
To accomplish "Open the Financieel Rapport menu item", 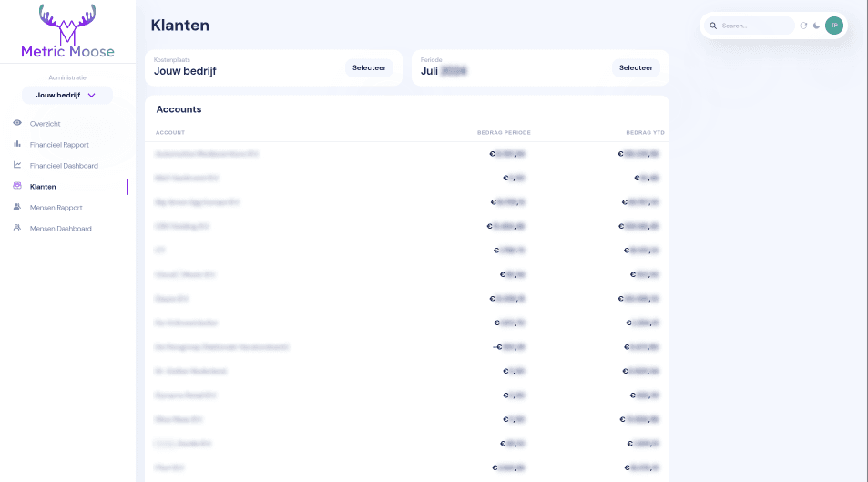I will point(59,144).
